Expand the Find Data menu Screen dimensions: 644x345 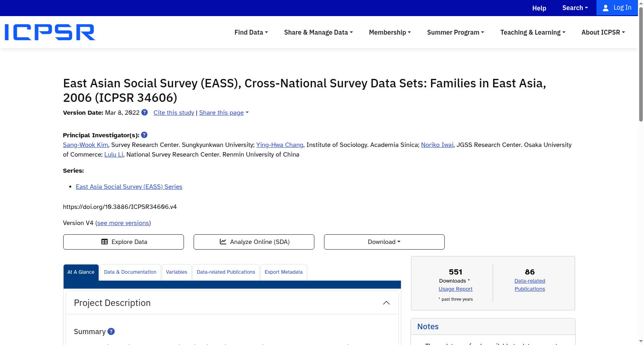click(251, 32)
